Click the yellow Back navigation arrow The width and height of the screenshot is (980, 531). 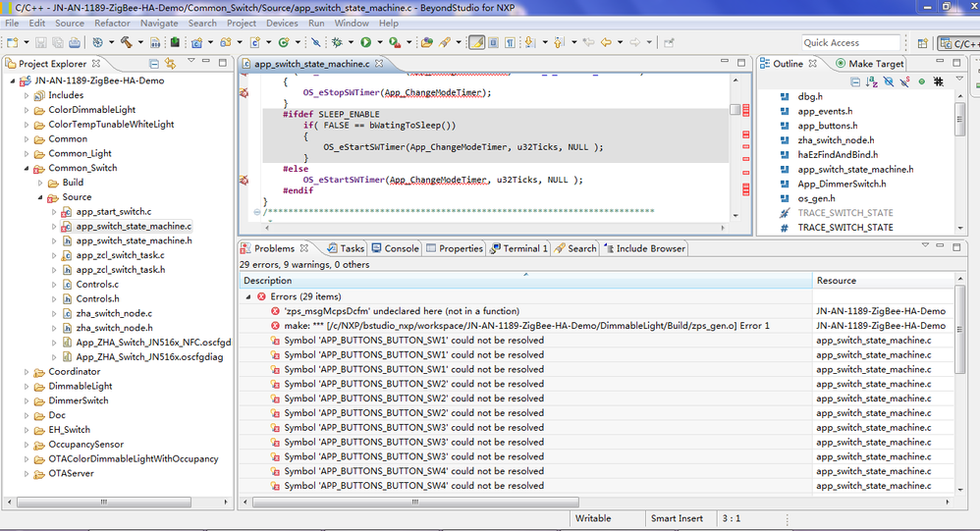click(x=606, y=42)
